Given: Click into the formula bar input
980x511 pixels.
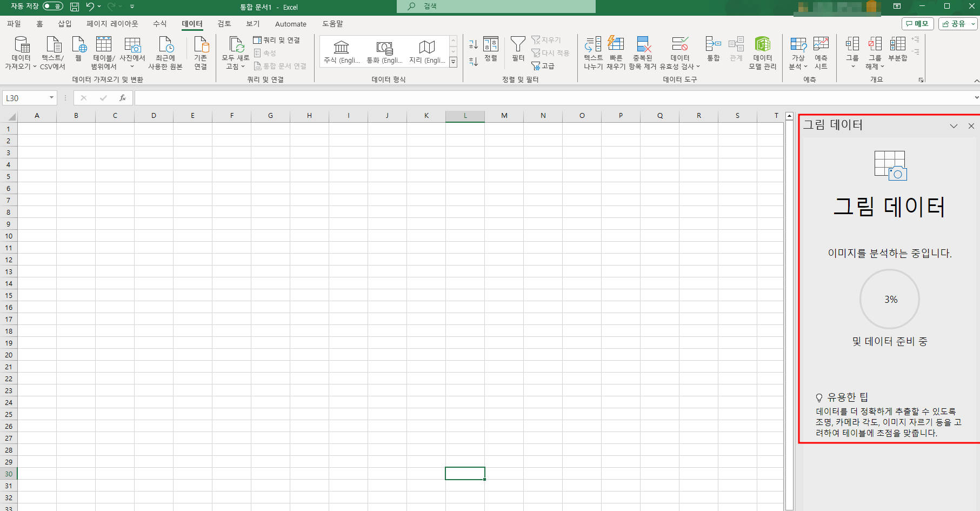Looking at the screenshot, I should click(x=554, y=98).
